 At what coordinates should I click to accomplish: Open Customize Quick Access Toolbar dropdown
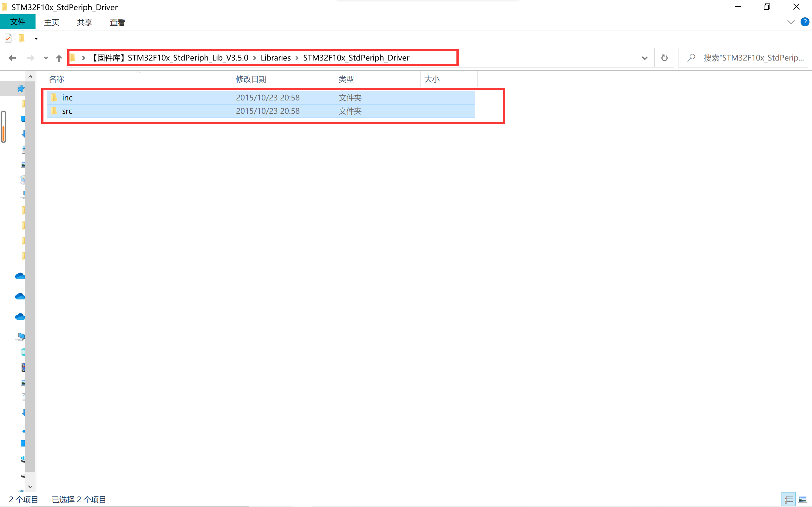click(x=36, y=38)
